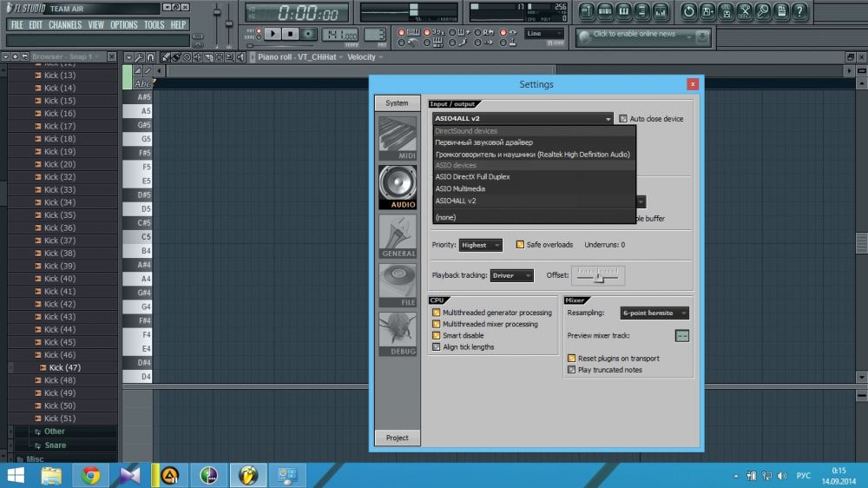
Task: Click the question mark Help icon
Action: [800, 11]
